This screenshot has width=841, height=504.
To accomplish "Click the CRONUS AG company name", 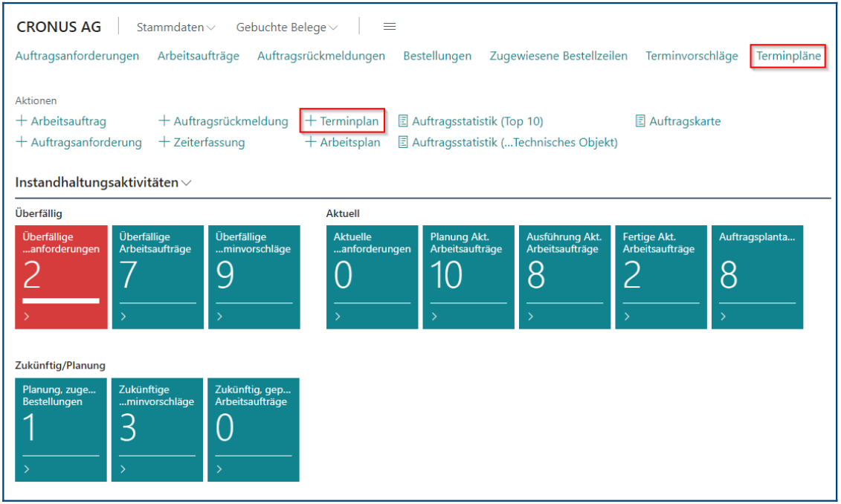I will pyautogui.click(x=59, y=27).
